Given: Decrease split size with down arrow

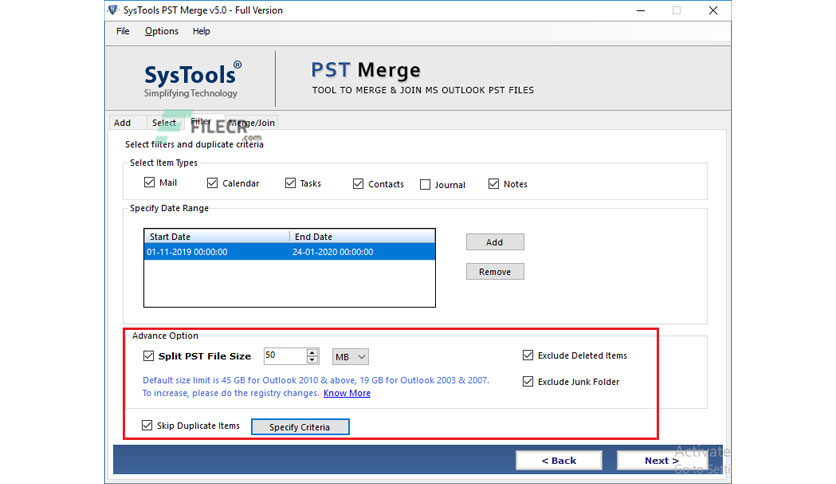Looking at the screenshot, I should pyautogui.click(x=312, y=360).
